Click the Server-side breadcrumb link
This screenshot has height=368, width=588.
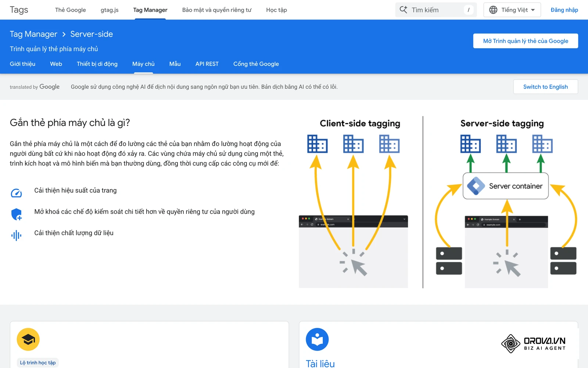(x=92, y=34)
